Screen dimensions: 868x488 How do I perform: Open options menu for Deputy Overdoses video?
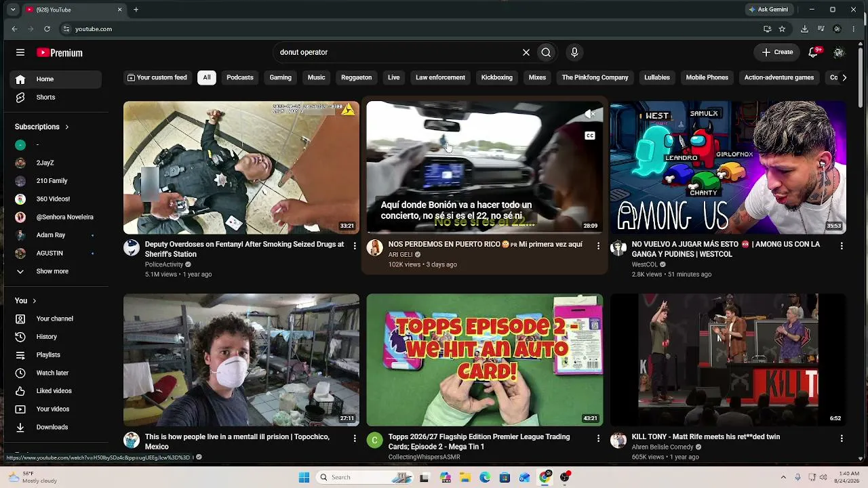(355, 245)
